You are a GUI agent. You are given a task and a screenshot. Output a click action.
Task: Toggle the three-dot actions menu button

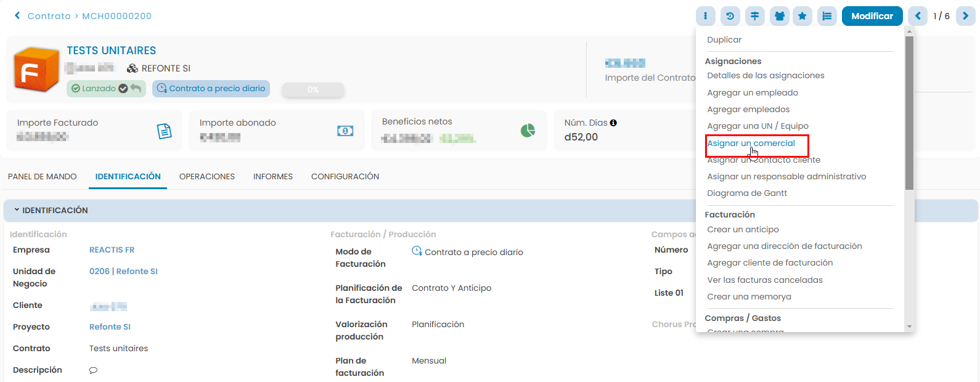coord(706,16)
